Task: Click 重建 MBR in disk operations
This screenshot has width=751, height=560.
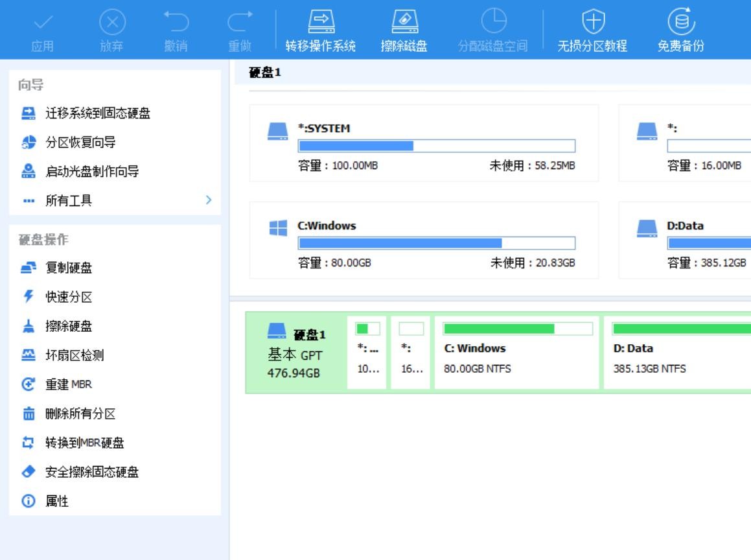Action: [x=69, y=384]
